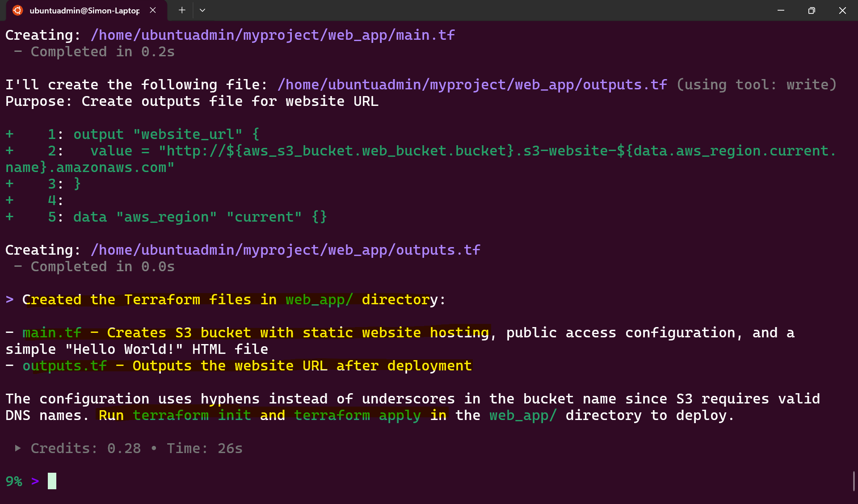The height and width of the screenshot is (504, 858).
Task: Close the ubuntuadmin@Simon-Laptop tab
Action: pos(153,10)
